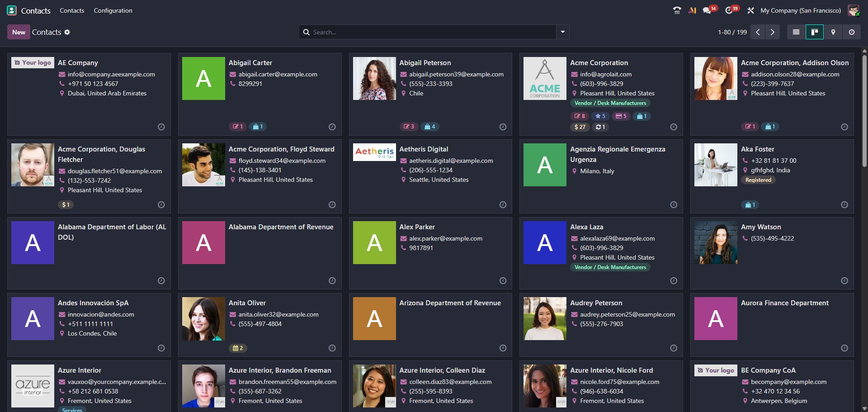Screen dimensions: 868x412
Task: Click the opportunities badge on Acme Corporation card
Action: 600,116
